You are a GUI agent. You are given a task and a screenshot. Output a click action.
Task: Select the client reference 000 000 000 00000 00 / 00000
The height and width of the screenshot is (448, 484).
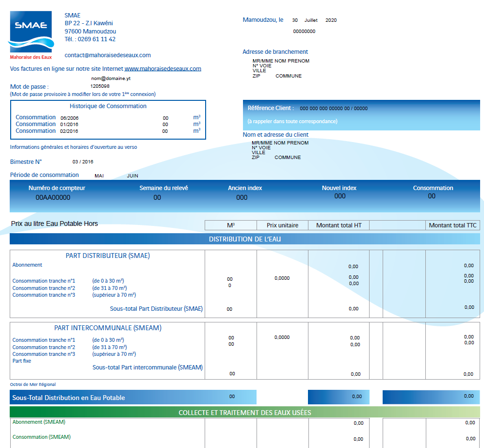point(334,108)
